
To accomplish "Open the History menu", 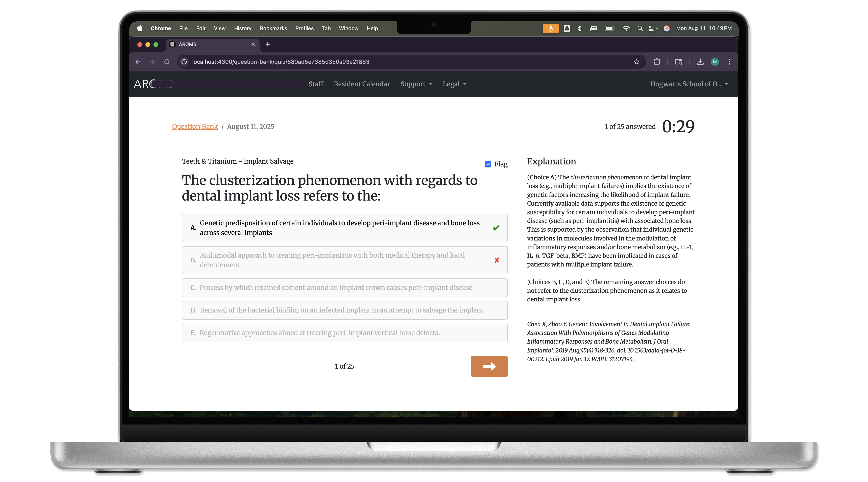I will click(243, 28).
